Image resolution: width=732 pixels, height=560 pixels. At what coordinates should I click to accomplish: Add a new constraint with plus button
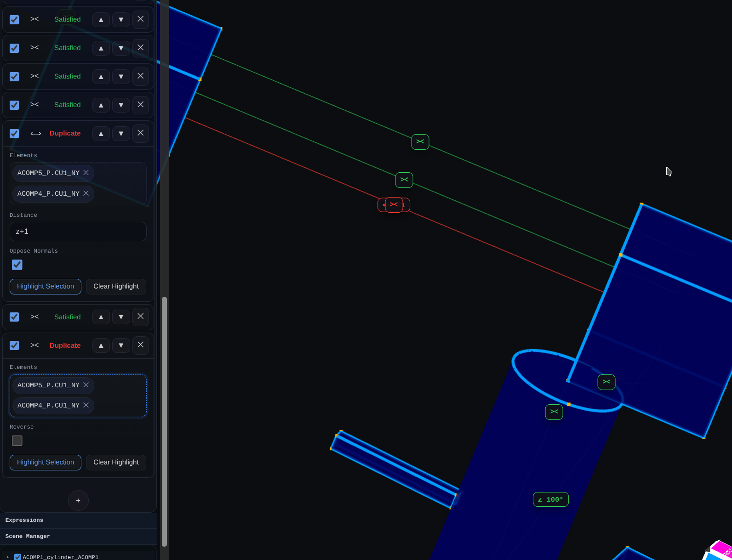78,500
